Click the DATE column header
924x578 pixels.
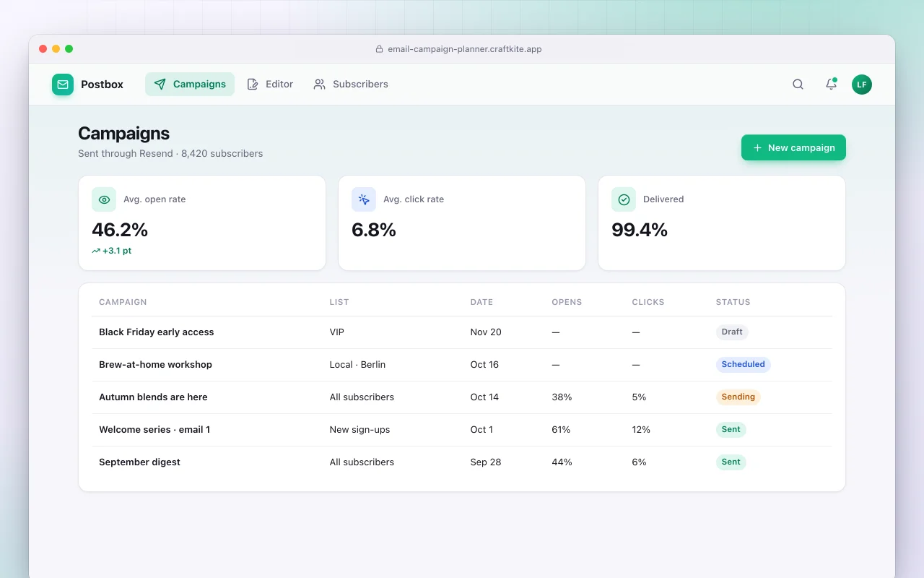click(481, 302)
